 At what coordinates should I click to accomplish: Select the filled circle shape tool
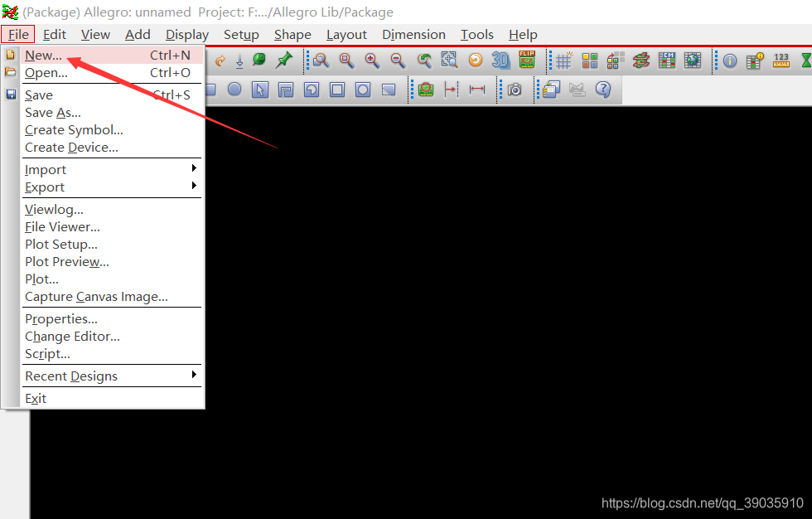pyautogui.click(x=234, y=90)
